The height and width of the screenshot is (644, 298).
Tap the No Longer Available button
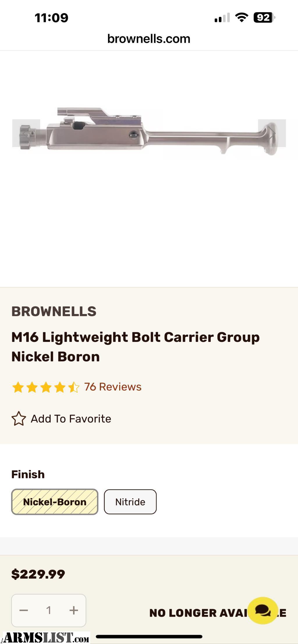pyautogui.click(x=198, y=613)
